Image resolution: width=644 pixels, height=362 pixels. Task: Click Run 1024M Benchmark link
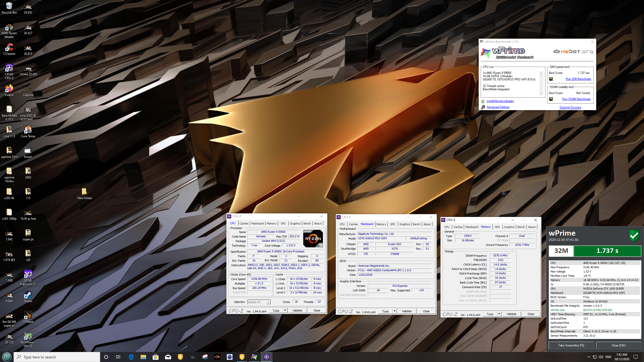576,99
